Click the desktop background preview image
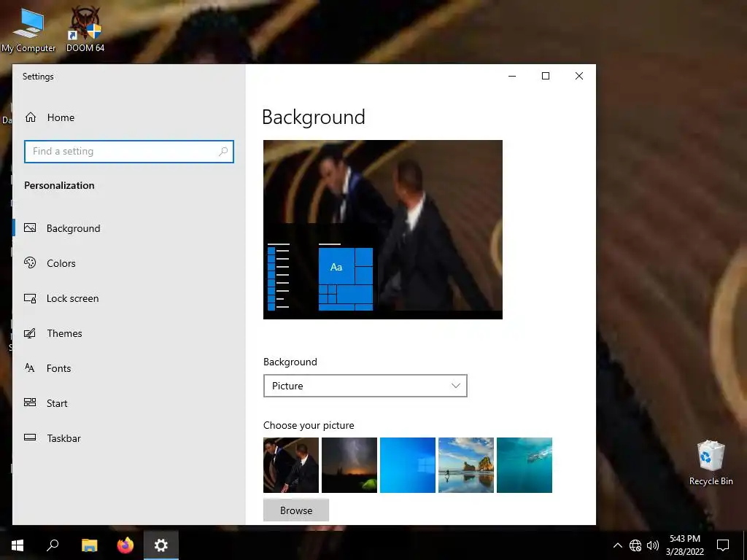 [x=382, y=230]
